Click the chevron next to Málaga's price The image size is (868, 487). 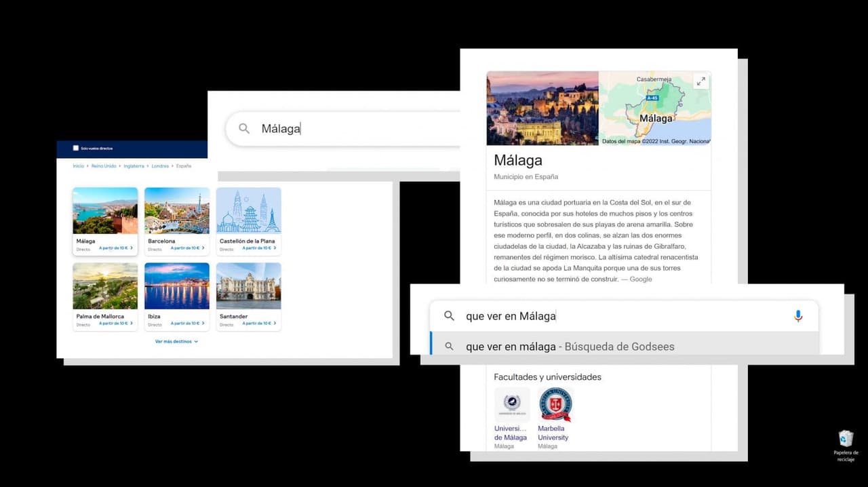[x=132, y=248]
